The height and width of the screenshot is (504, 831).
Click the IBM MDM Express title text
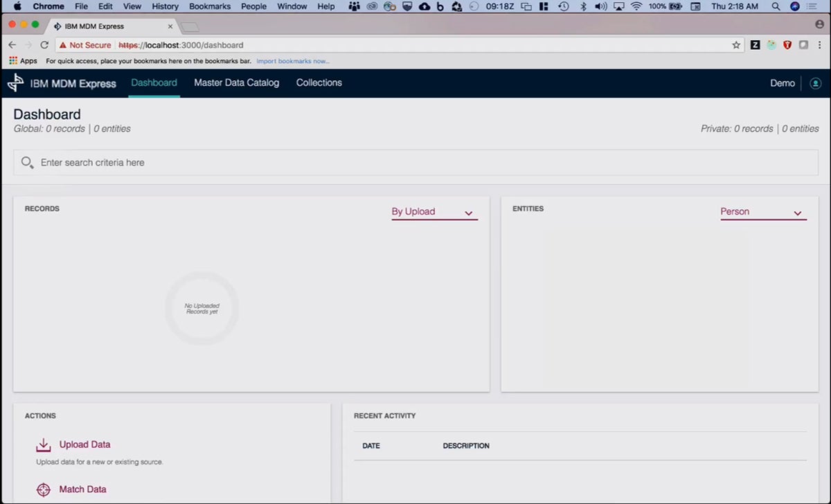tap(73, 84)
